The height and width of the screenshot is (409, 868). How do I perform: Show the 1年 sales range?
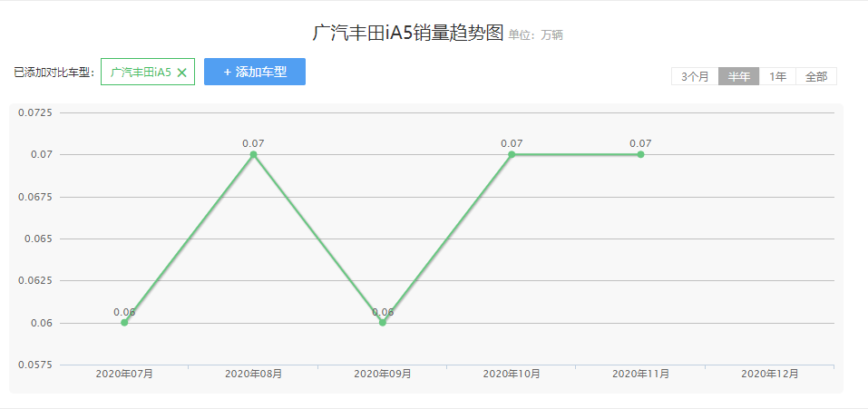(777, 77)
